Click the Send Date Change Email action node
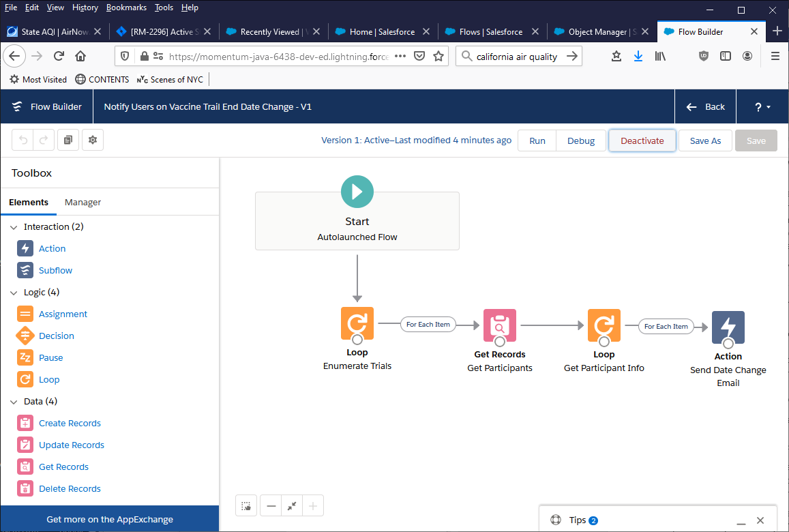This screenshot has width=789, height=532. coord(728,327)
